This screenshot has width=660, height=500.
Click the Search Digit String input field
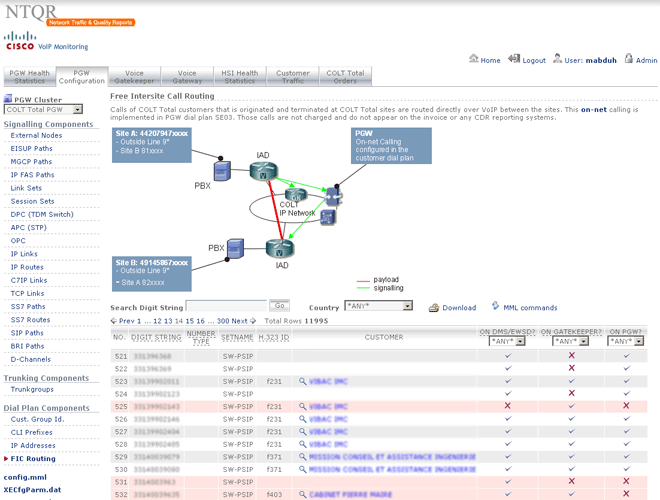[x=226, y=307]
